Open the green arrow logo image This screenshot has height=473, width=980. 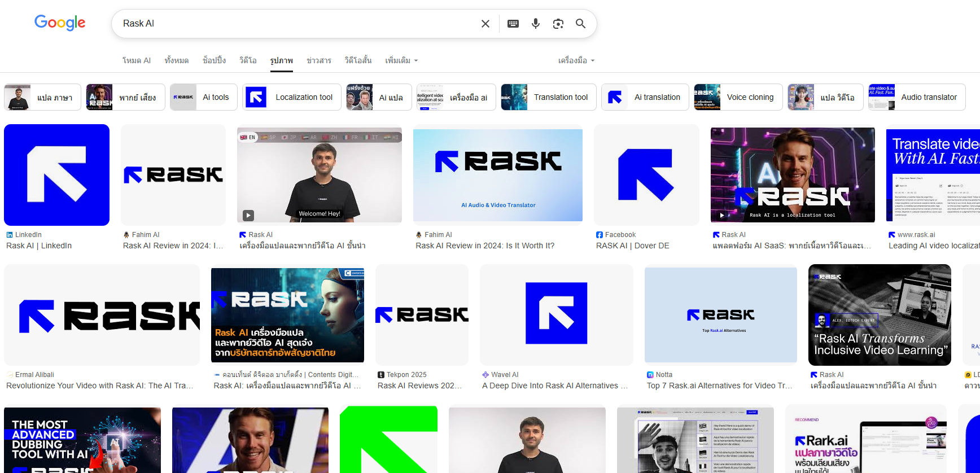(x=388, y=439)
